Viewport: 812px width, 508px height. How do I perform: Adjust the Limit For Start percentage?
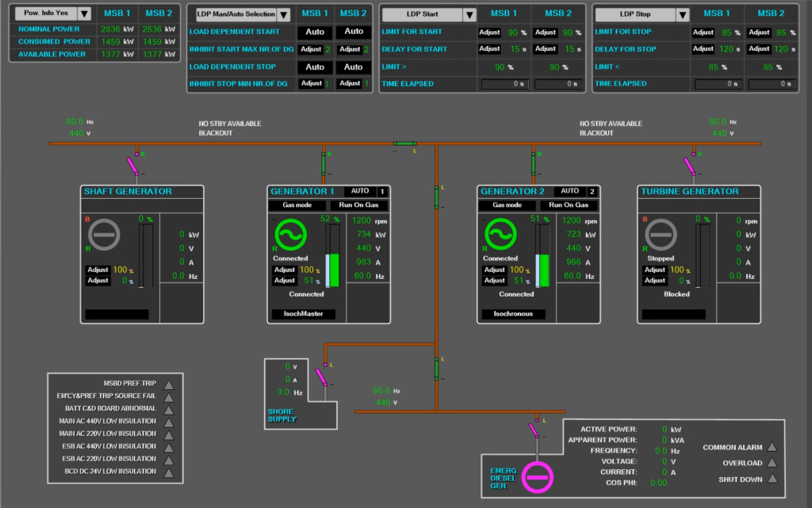492,32
